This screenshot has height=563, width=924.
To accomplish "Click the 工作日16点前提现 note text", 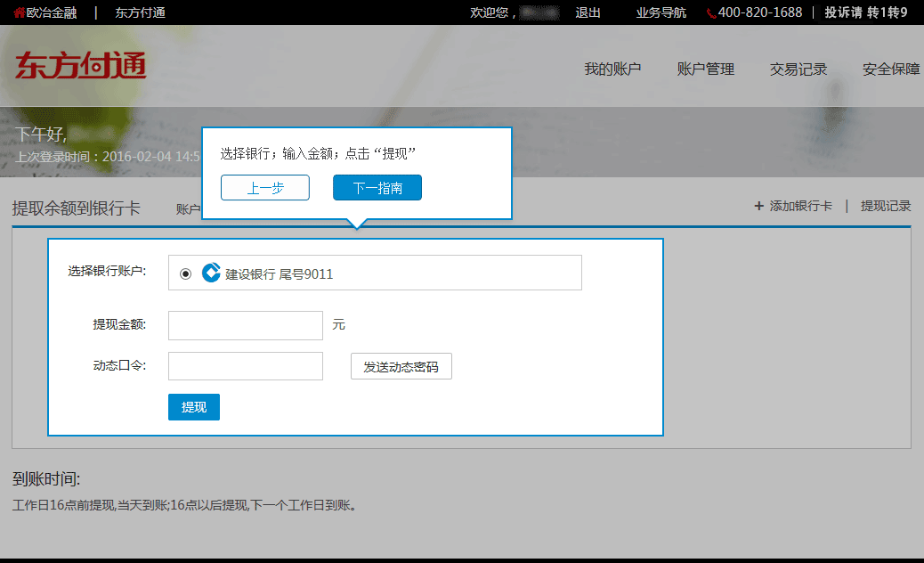I will pos(184,505).
